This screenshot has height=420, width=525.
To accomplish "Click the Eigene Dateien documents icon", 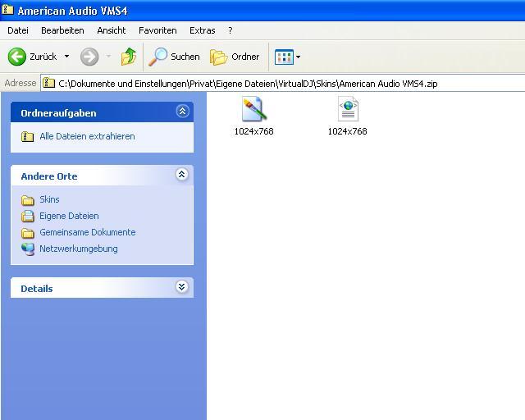I will click(x=28, y=217).
